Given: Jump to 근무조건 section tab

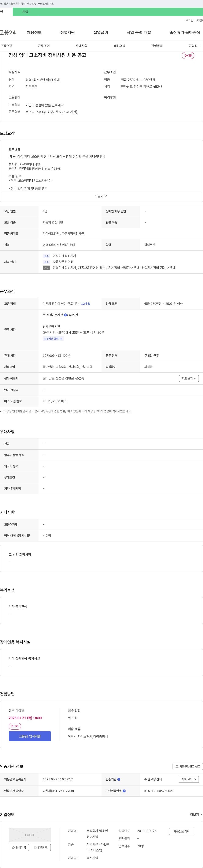Looking at the screenshot, I should [x=44, y=46].
